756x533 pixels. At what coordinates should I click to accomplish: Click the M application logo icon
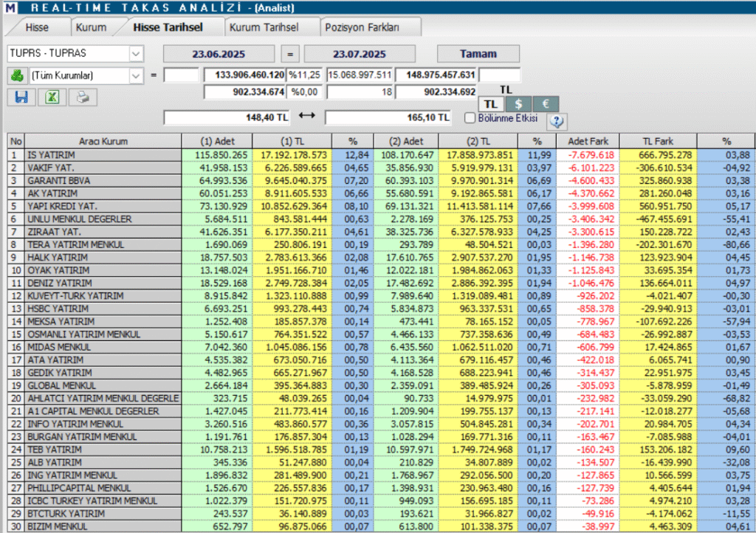tap(10, 7)
